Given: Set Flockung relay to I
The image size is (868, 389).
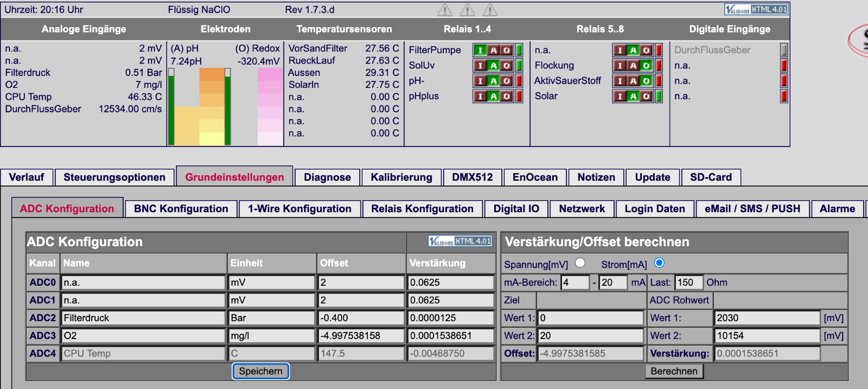Looking at the screenshot, I should pos(620,66).
